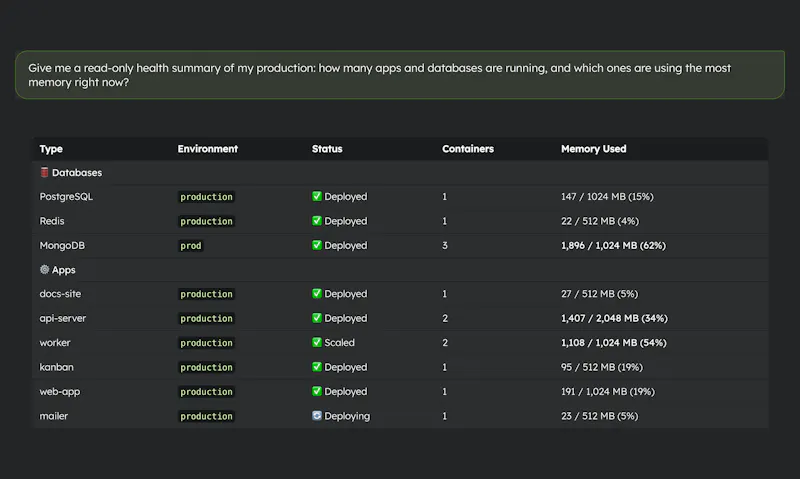Click the Redis name cell
Viewport: 800px width, 479px height.
pos(52,221)
